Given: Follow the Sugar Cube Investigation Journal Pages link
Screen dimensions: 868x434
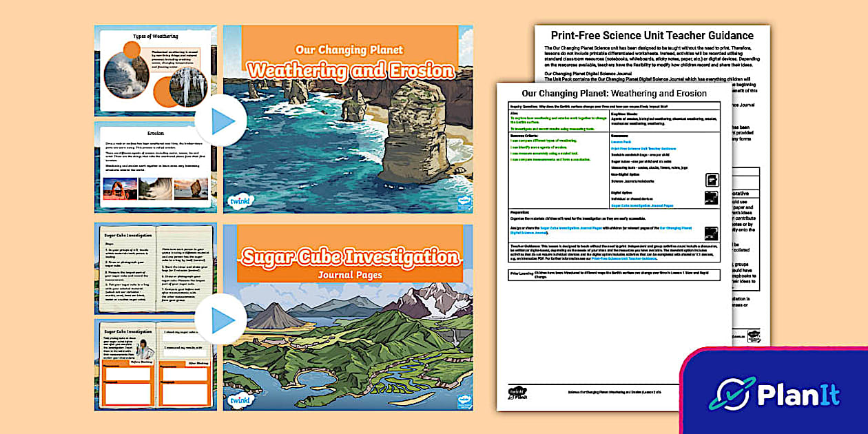Looking at the screenshot, I should (641, 205).
